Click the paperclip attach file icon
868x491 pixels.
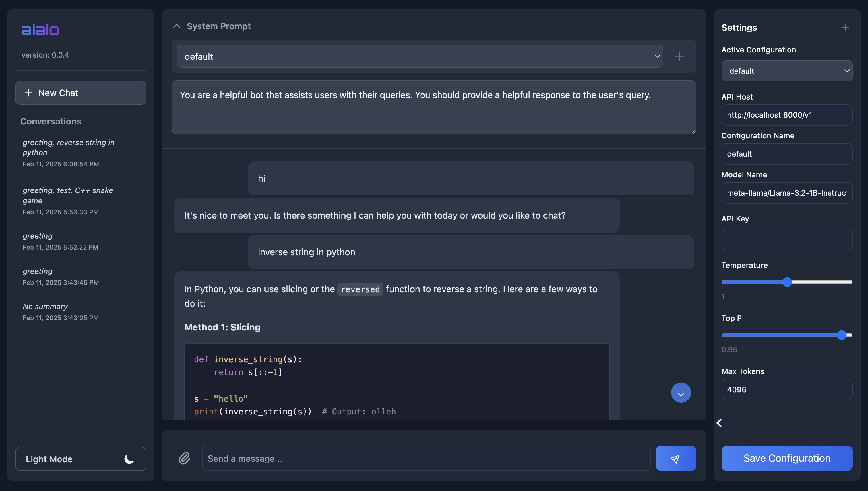click(x=184, y=458)
